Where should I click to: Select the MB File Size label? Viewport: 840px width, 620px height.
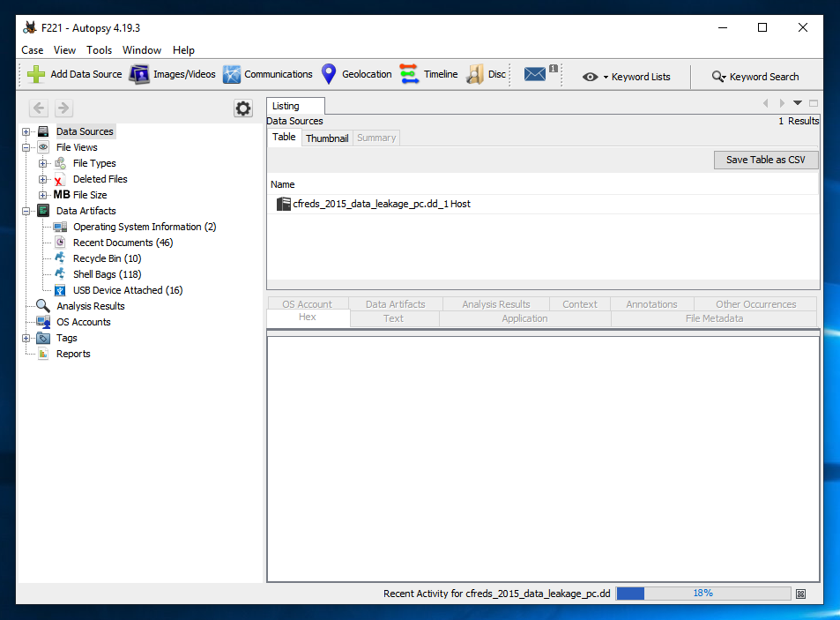click(x=80, y=195)
